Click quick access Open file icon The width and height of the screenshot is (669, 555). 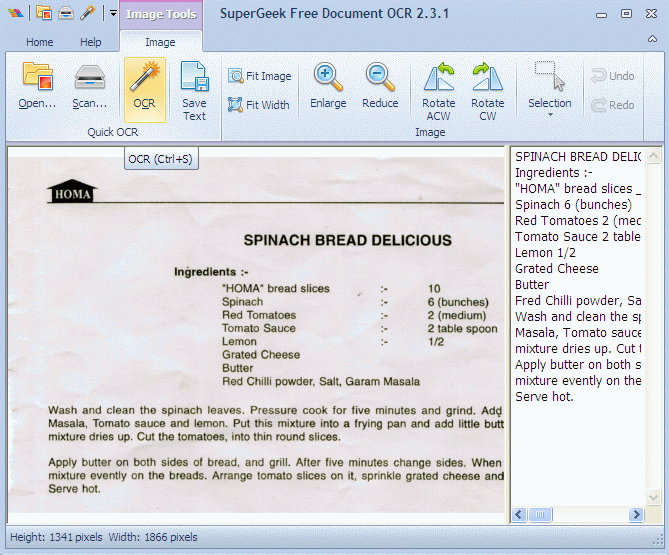coord(44,13)
